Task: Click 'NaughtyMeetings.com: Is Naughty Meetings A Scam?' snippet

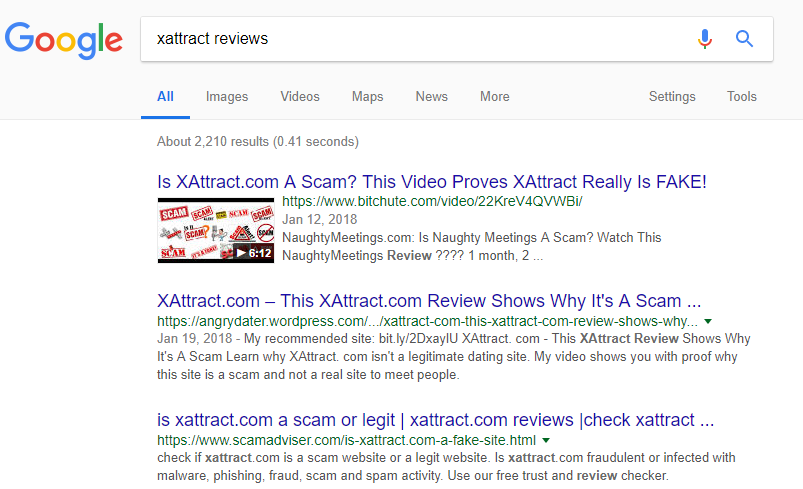Action: click(x=472, y=246)
